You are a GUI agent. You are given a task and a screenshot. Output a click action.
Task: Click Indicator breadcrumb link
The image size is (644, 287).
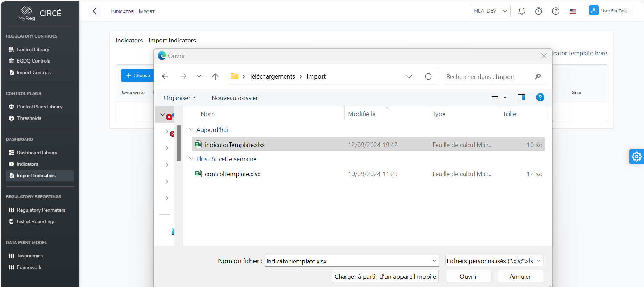pos(122,11)
